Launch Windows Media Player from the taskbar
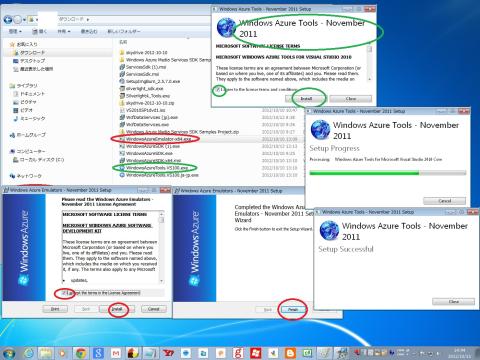This screenshot has height=360, width=480. point(63,353)
